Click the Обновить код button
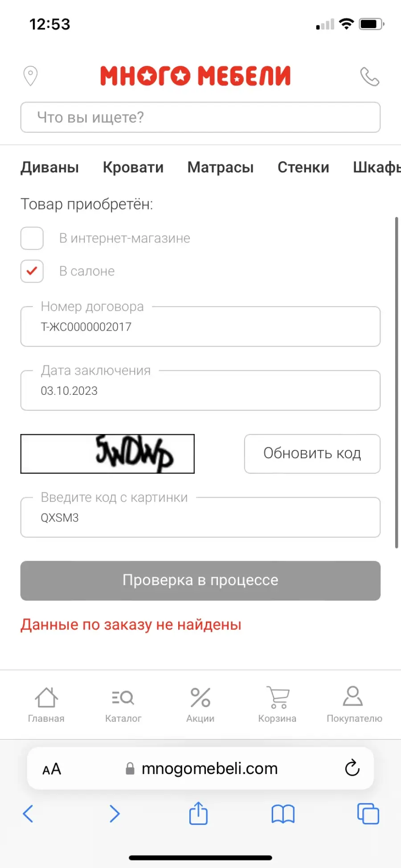401x868 pixels. click(x=312, y=454)
